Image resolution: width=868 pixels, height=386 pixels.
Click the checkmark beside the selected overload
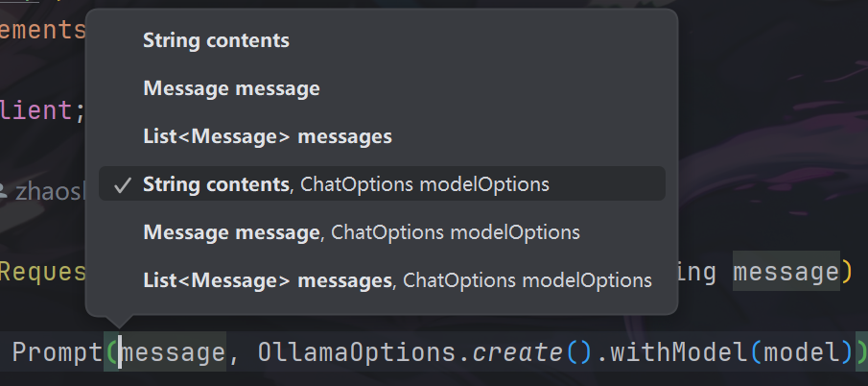[x=122, y=185]
